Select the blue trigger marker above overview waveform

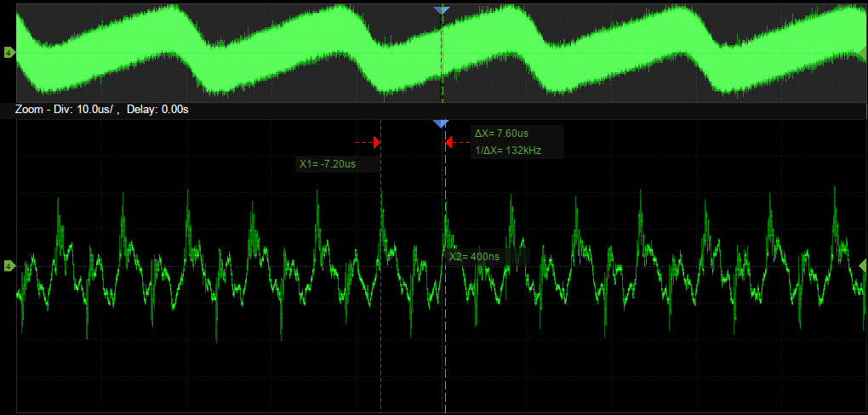point(440,10)
